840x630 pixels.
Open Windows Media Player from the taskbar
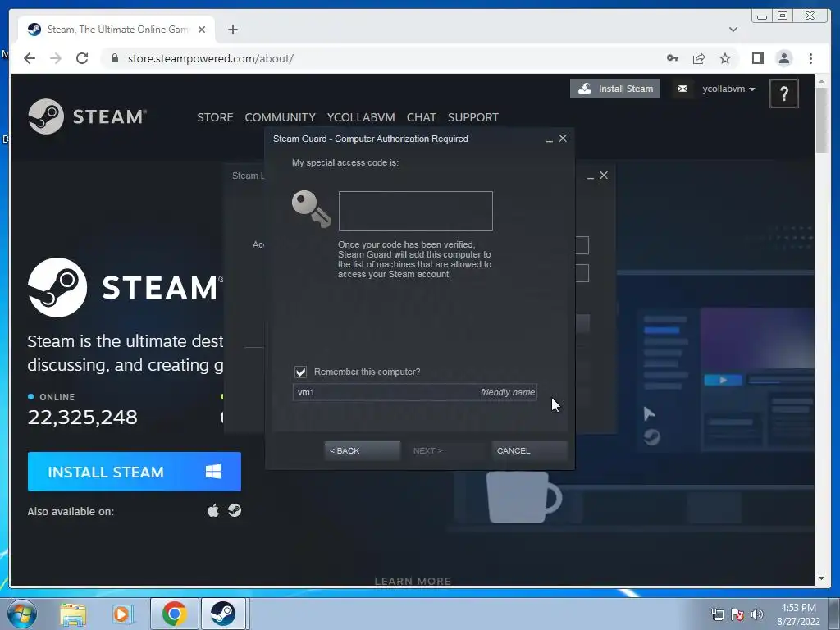coord(122,614)
